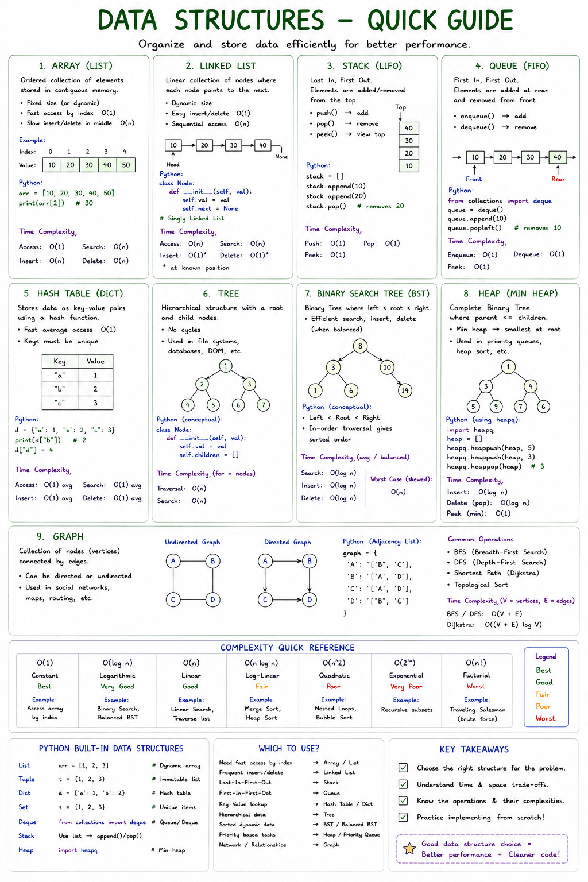Click array value cell 30
This screenshot has width=588, height=882.
tap(89, 165)
